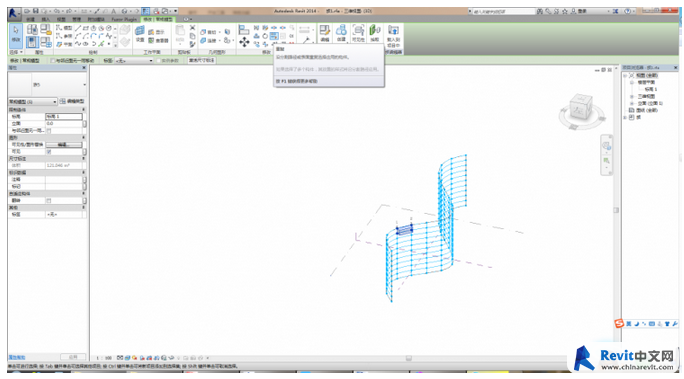Expand the 3D Views (三维视图) node in browser
The height and width of the screenshot is (379, 684).
coord(632,96)
